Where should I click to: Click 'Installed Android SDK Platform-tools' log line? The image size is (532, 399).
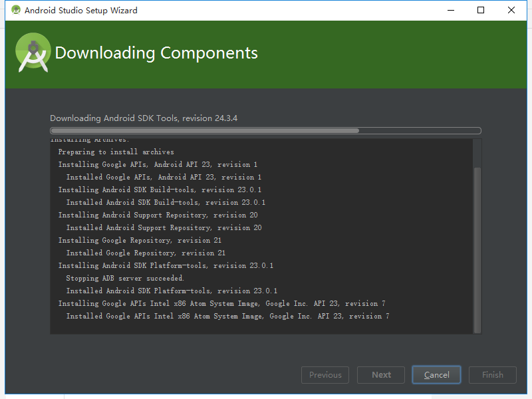pos(172,291)
